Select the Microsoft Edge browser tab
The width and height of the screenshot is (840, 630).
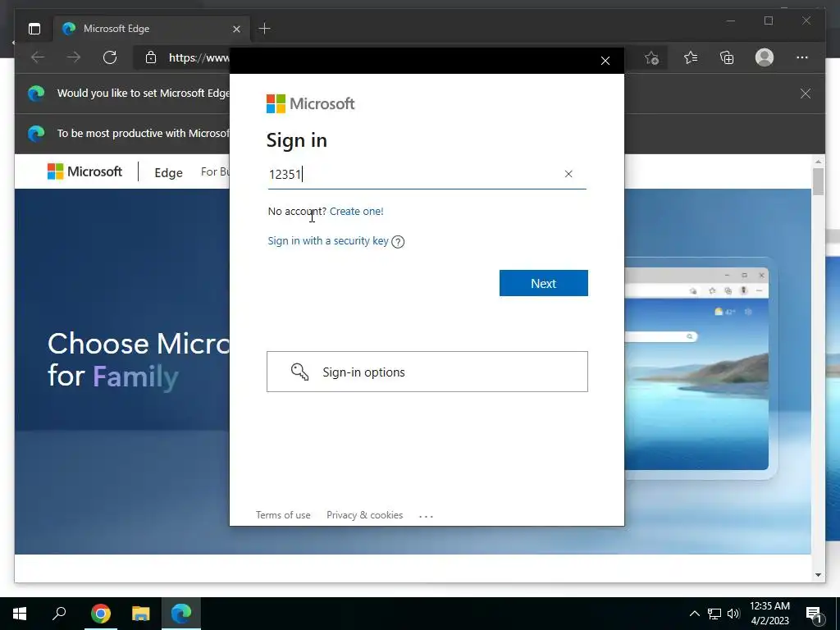151,29
